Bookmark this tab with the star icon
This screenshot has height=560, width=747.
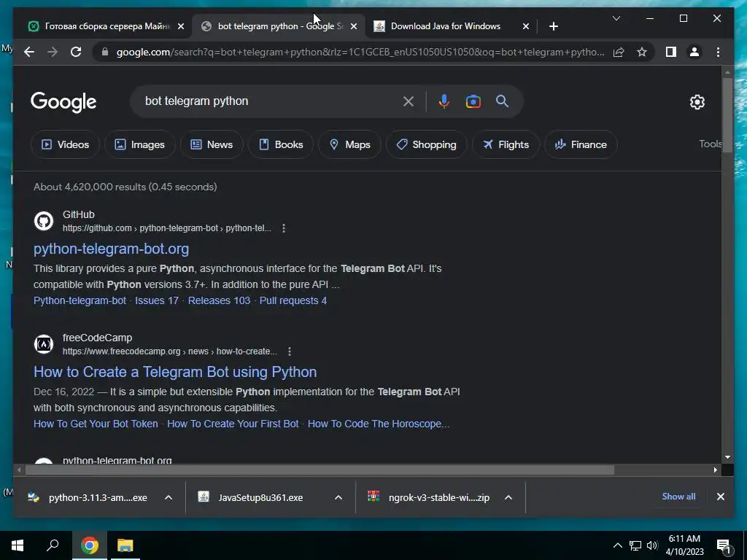click(642, 52)
